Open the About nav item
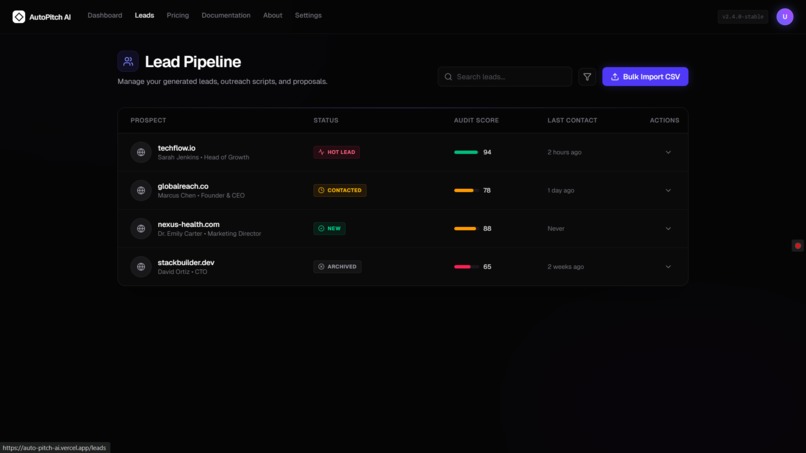806x453 pixels. point(272,15)
